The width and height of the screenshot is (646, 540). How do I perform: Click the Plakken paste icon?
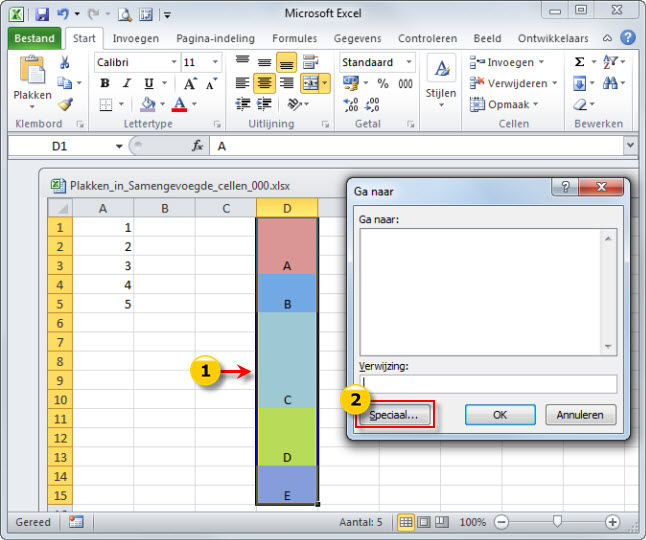tap(32, 70)
